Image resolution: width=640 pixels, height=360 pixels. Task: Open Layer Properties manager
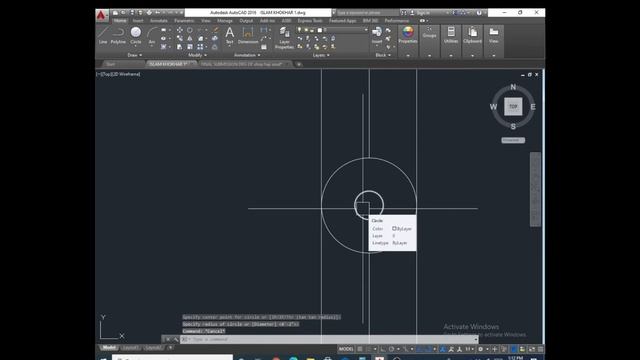284,38
